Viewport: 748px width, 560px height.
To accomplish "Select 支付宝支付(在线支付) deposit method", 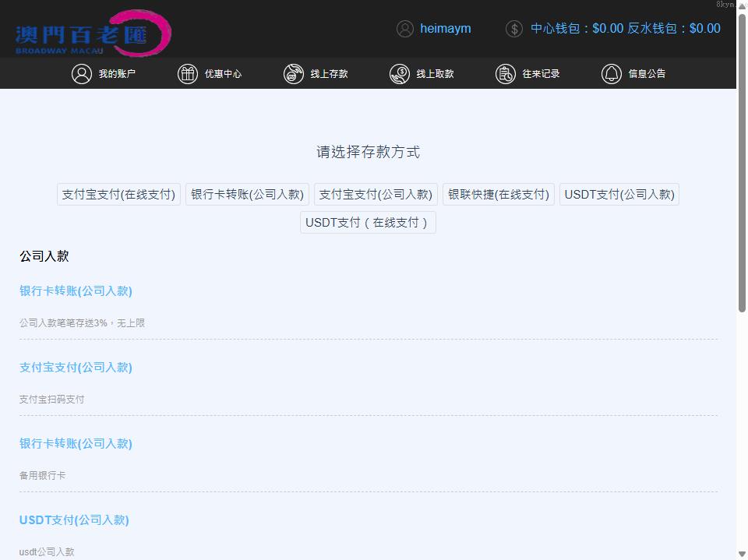I will pos(118,195).
